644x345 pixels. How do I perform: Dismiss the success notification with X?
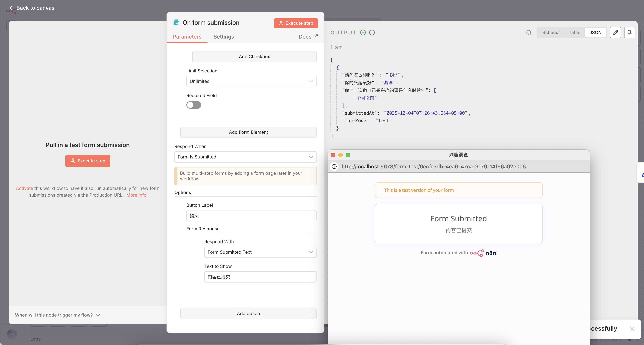[632, 329]
